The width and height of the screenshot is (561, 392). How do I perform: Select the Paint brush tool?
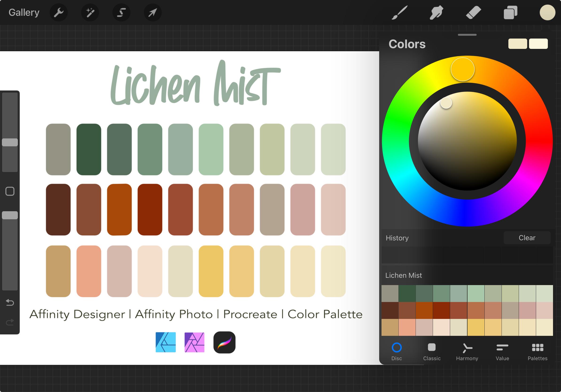[x=400, y=12]
